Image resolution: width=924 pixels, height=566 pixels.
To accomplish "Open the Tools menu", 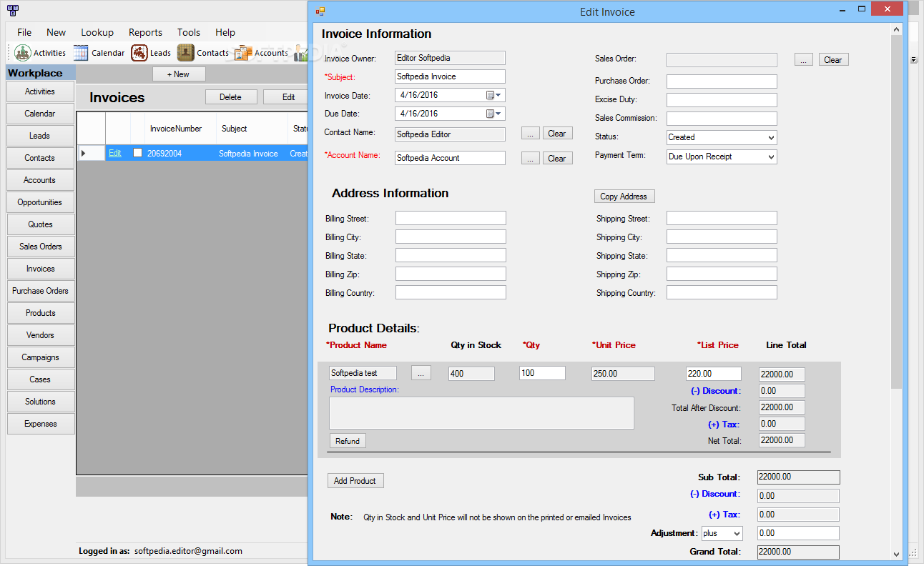I will pyautogui.click(x=189, y=32).
